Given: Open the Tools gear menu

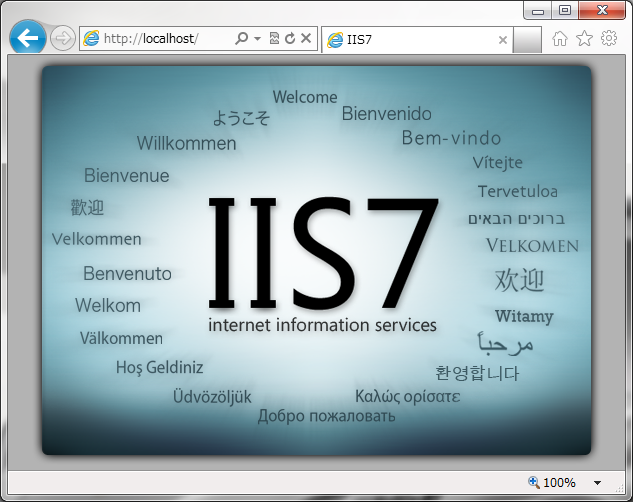Looking at the screenshot, I should [x=609, y=38].
